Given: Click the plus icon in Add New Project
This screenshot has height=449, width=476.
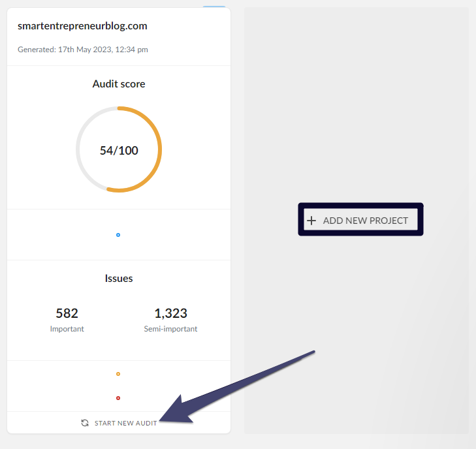Looking at the screenshot, I should (311, 221).
